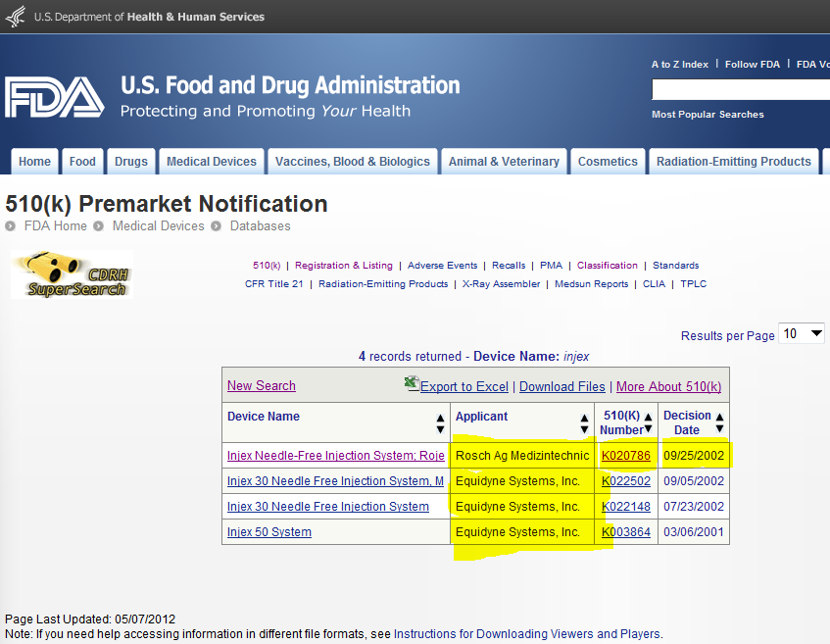Screen dimensions: 830x644
Task: Click breadcrumb arrow icon before FDA Home
Action: pos(10,226)
